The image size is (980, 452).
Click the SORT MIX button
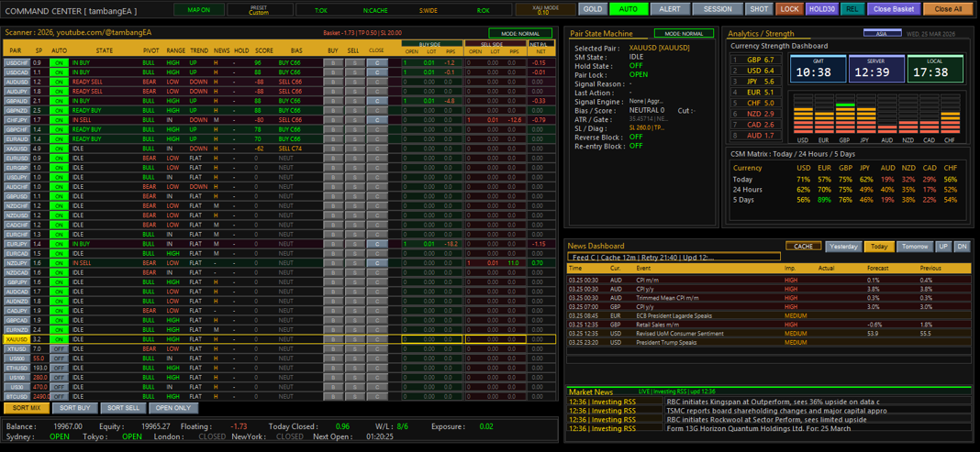click(27, 408)
